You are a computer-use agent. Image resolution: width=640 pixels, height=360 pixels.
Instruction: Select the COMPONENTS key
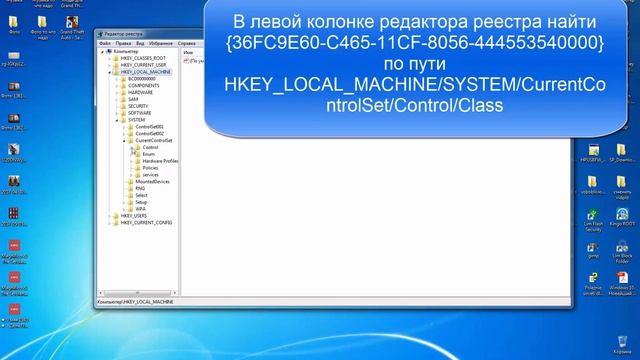click(144, 86)
